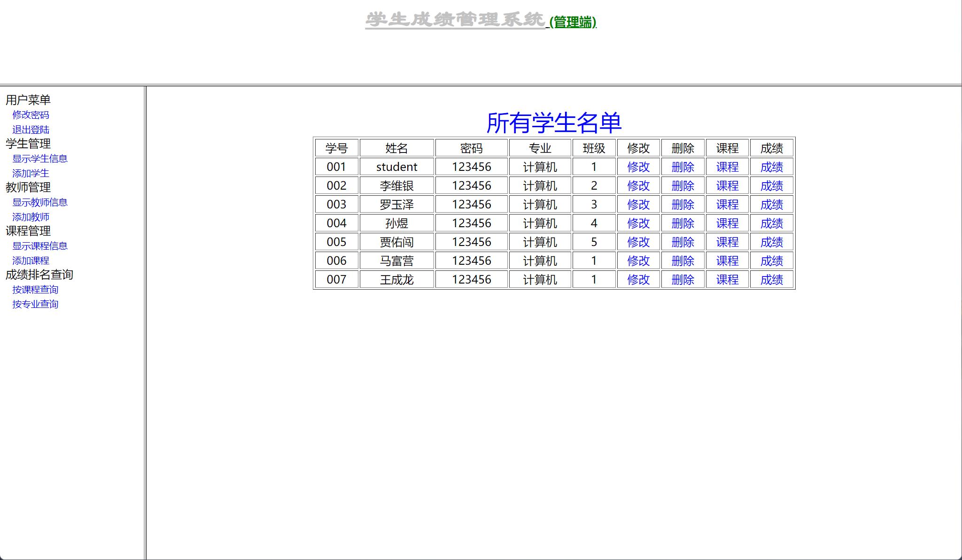Edit student 001 via its 修改 link

point(638,167)
